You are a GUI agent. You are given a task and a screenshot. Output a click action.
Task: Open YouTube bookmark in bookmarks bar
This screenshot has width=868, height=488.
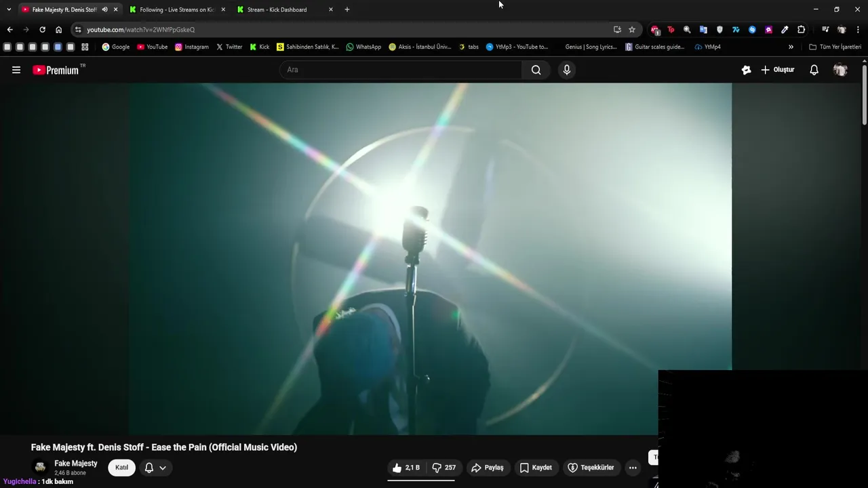tap(152, 47)
